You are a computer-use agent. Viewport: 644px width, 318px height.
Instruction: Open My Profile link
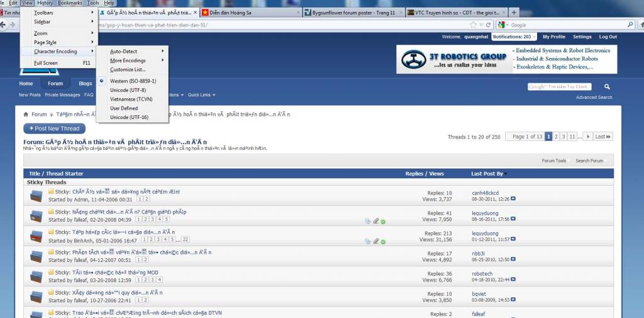[554, 37]
